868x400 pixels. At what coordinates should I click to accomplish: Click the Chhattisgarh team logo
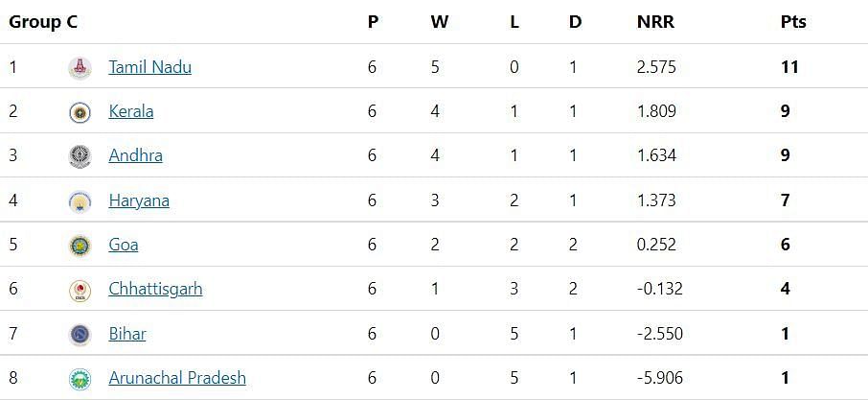(80, 290)
